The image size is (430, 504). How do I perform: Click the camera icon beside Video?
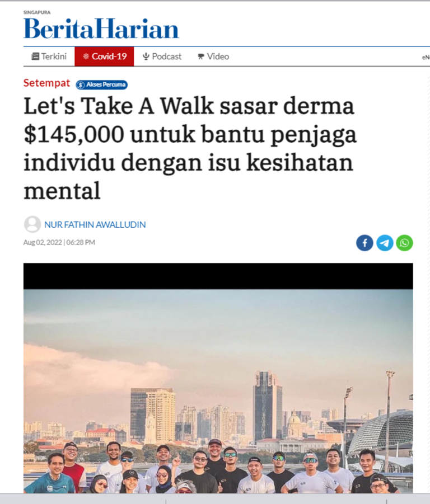201,56
